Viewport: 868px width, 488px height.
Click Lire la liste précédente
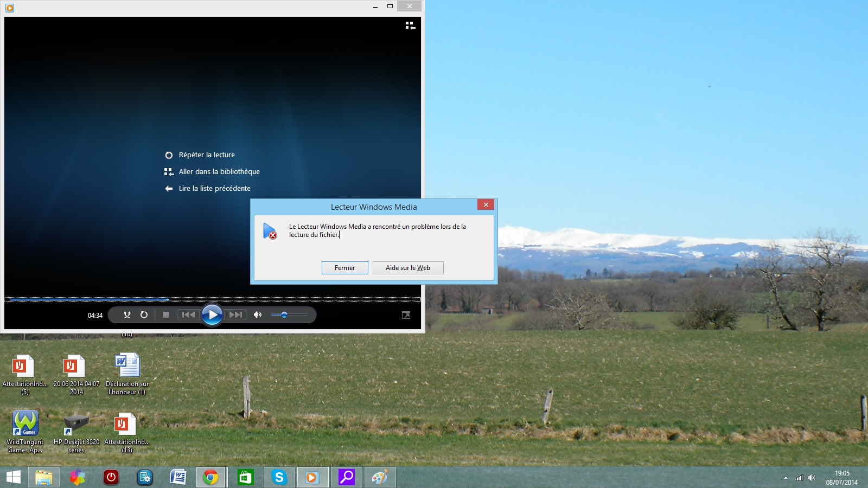(x=207, y=189)
